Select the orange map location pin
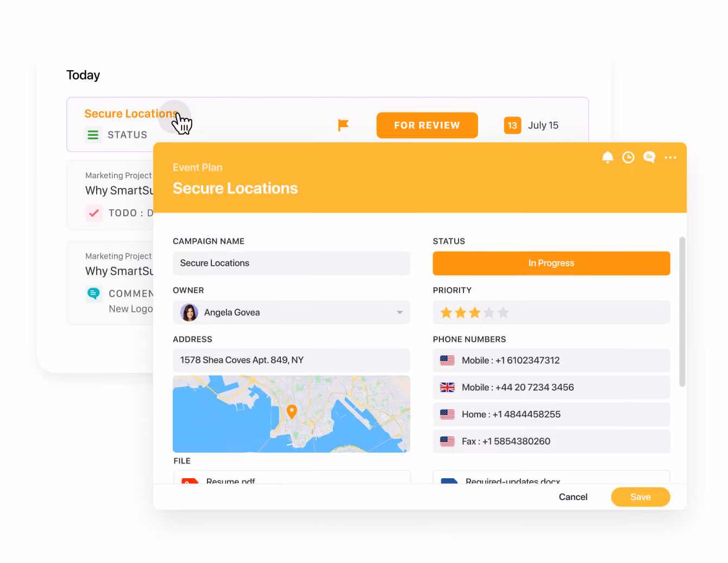Viewport: 728px width, 563px height. [x=292, y=411]
